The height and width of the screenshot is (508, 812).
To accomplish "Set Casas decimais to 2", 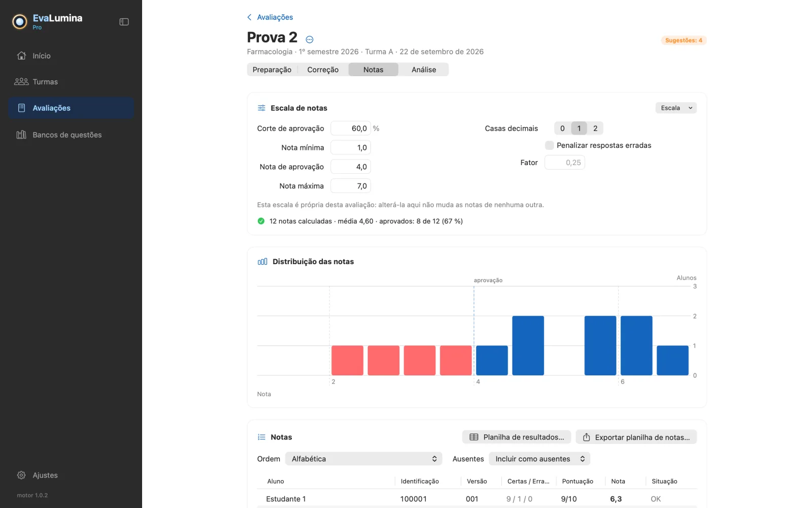I will pyautogui.click(x=595, y=129).
